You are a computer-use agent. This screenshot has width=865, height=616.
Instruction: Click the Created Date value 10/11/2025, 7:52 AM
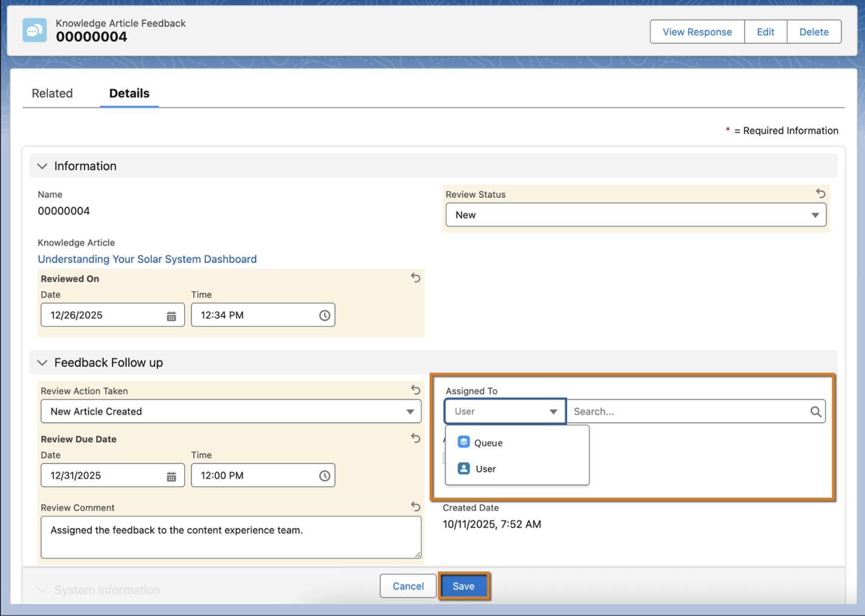492,524
